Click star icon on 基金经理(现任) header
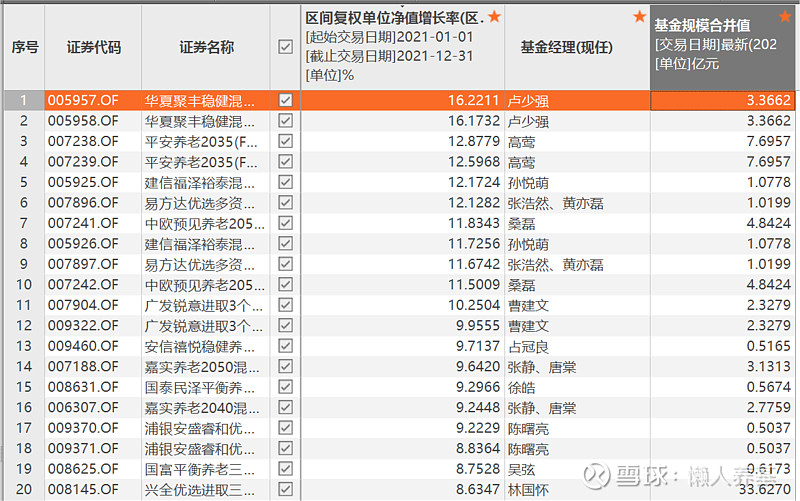 click(x=639, y=17)
